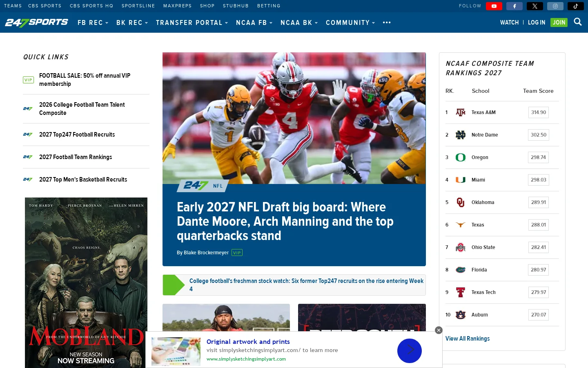Open the TikTok follow icon
This screenshot has height=368, width=588.
click(x=576, y=6)
